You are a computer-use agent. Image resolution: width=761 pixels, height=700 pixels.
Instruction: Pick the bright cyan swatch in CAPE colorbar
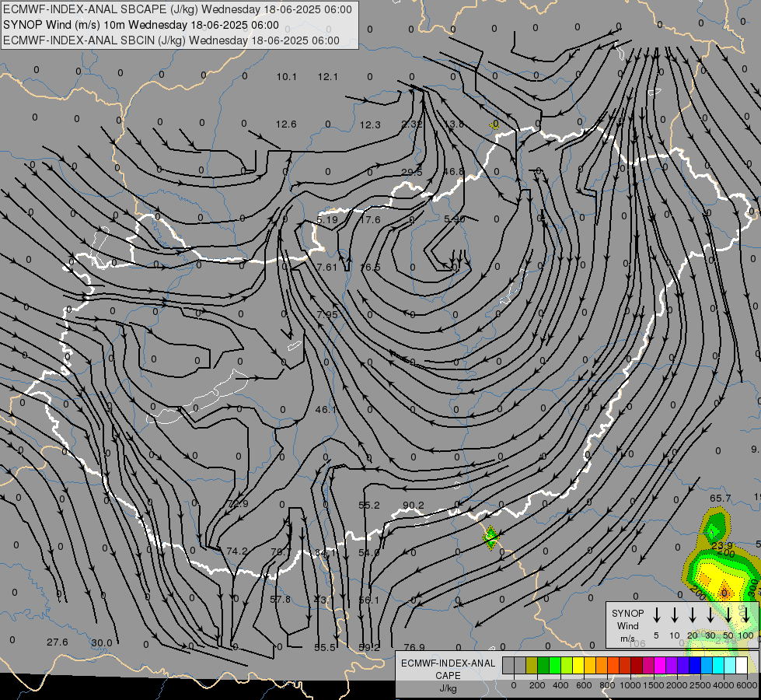point(717,665)
